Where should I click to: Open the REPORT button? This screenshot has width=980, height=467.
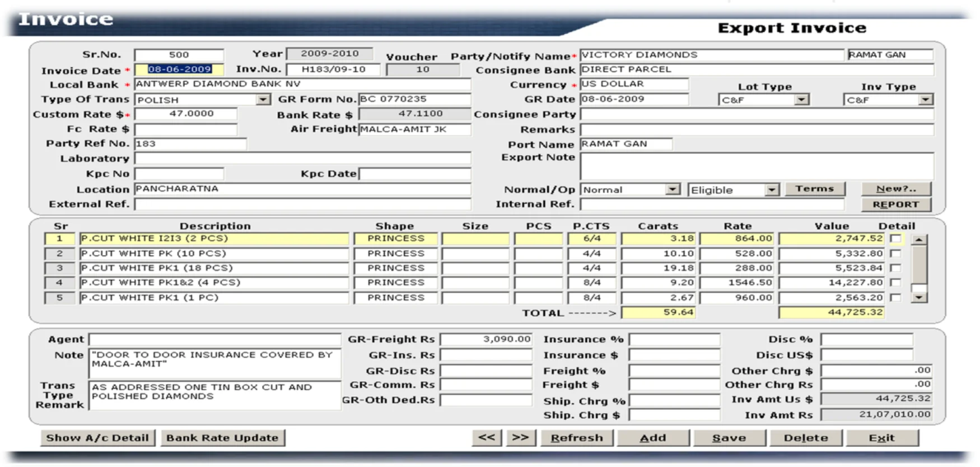pos(896,204)
